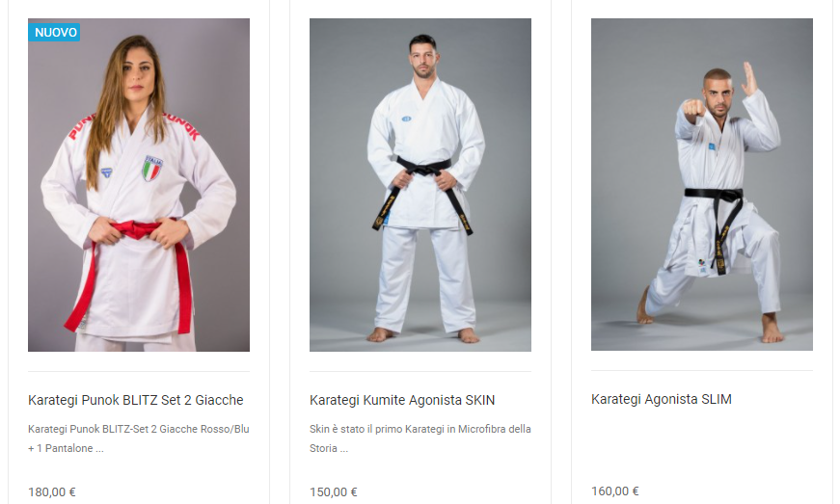Screen dimensions: 840x504
Task: Click the blue chest logo on SKIN karategi
Action: (407, 119)
